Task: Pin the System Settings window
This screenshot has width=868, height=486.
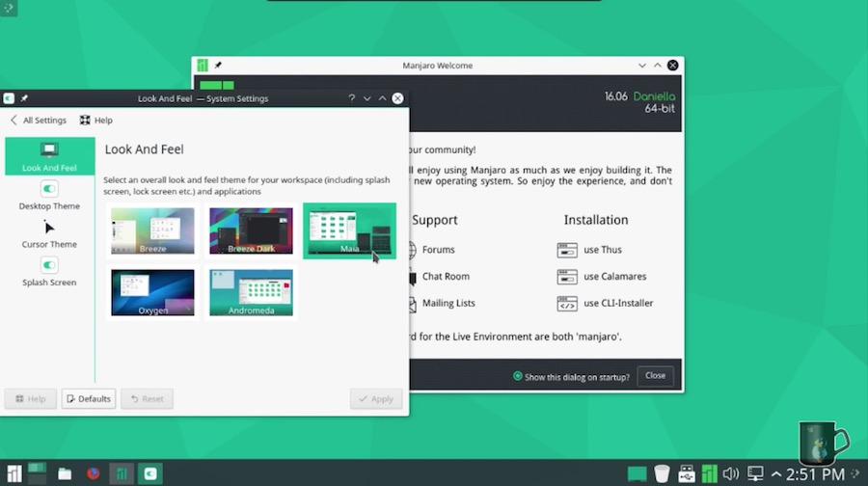Action: (24, 98)
